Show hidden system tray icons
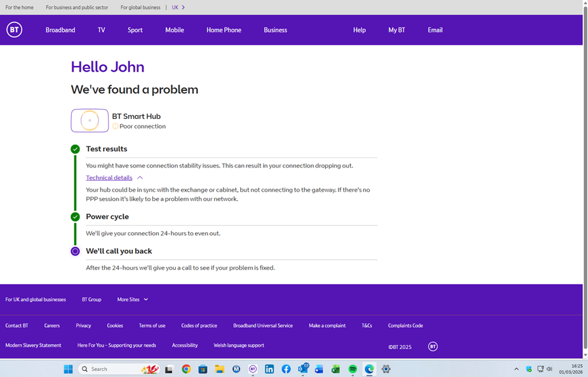Image resolution: width=588 pixels, height=377 pixels. tap(516, 369)
